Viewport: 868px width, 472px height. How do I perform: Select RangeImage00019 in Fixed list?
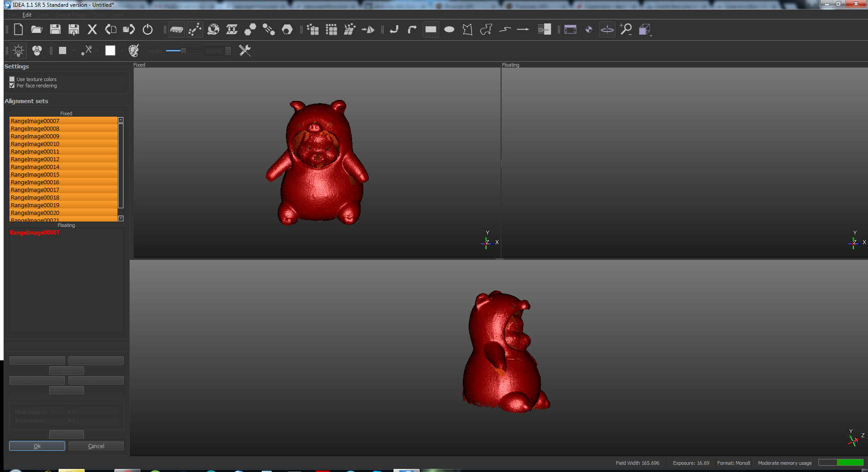click(63, 205)
